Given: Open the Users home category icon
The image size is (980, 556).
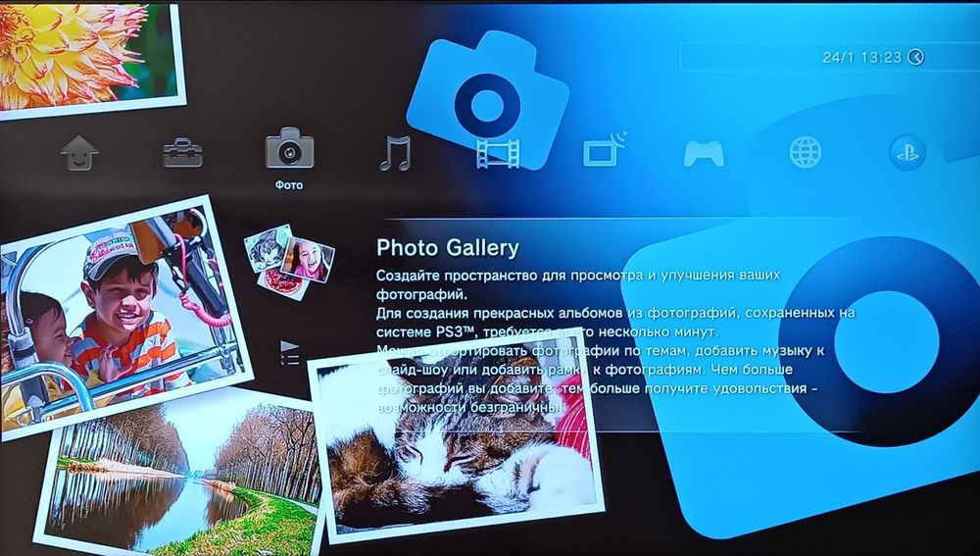Looking at the screenshot, I should 79,153.
